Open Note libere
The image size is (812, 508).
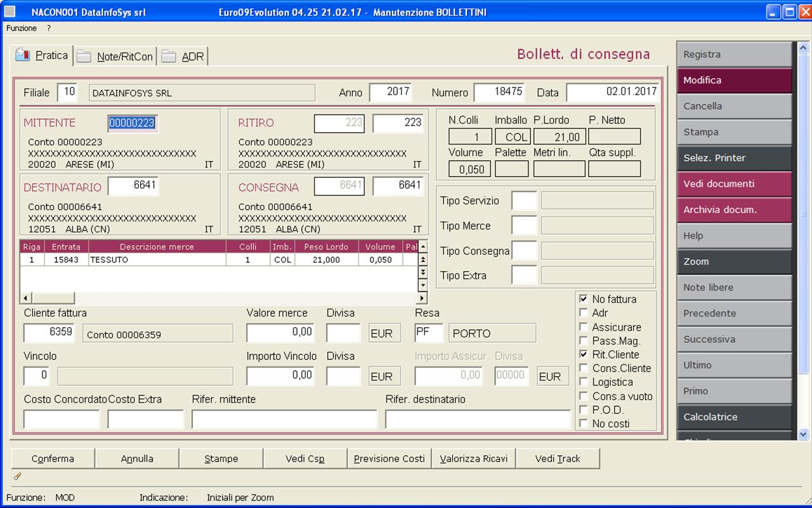[x=734, y=288]
